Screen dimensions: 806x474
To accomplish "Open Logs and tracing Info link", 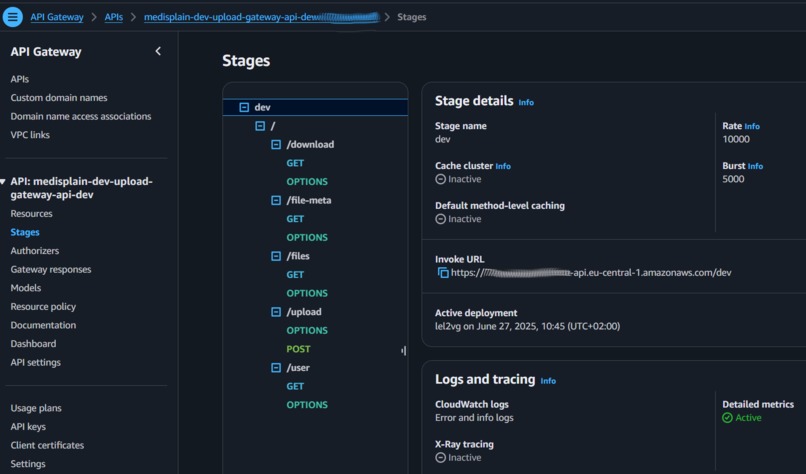I will click(x=548, y=381).
